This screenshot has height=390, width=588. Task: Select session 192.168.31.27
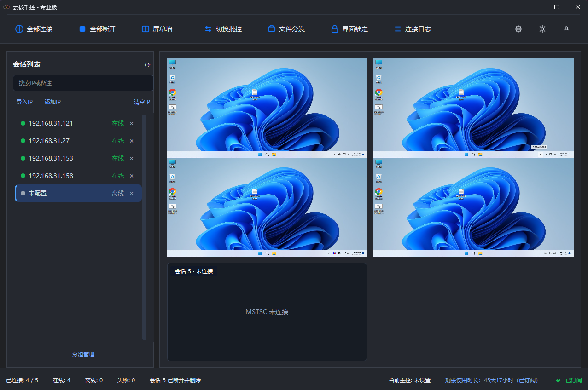pyautogui.click(x=78, y=141)
